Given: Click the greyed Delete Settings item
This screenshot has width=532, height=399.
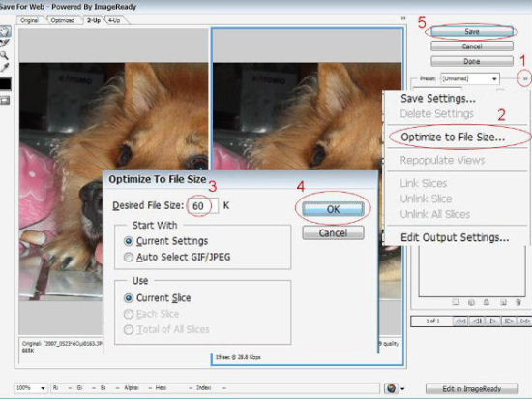Looking at the screenshot, I should (437, 113).
